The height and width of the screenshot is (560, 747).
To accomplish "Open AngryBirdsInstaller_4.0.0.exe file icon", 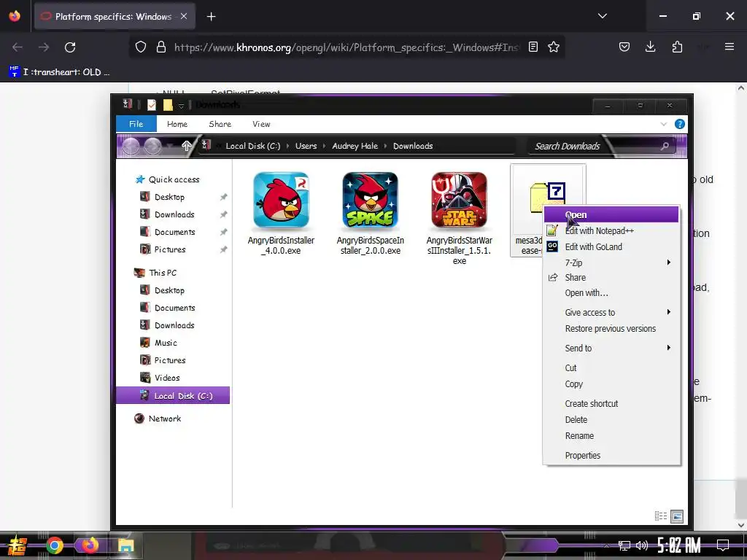I will point(281,200).
